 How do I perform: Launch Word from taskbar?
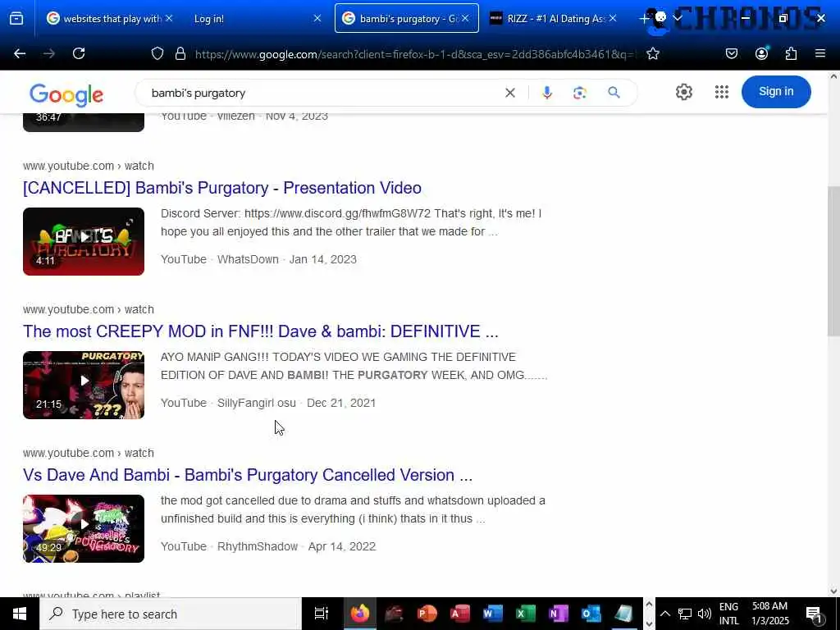493,614
